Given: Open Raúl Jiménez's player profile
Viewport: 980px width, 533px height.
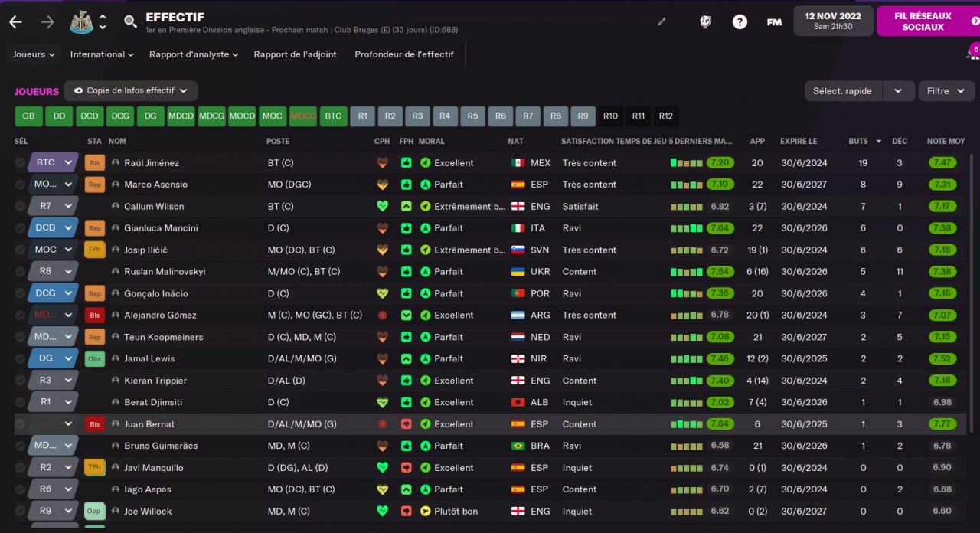Looking at the screenshot, I should click(151, 163).
